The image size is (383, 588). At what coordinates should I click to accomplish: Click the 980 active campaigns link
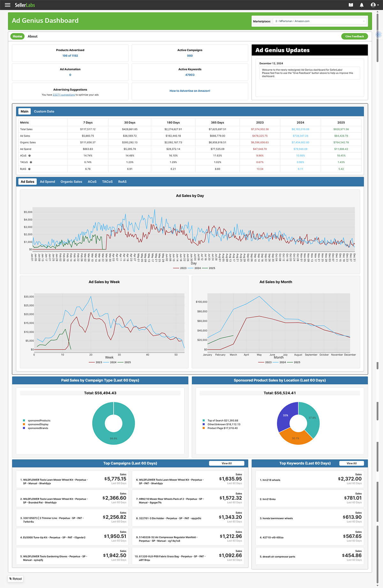point(190,56)
